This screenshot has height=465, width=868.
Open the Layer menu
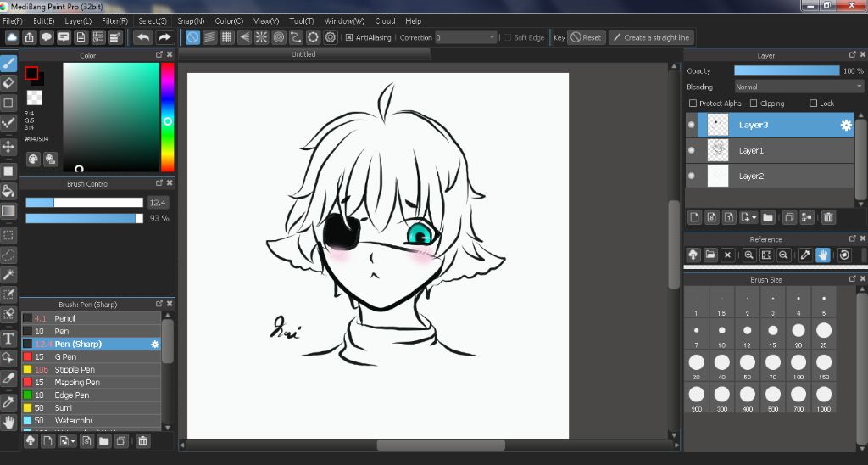click(78, 21)
